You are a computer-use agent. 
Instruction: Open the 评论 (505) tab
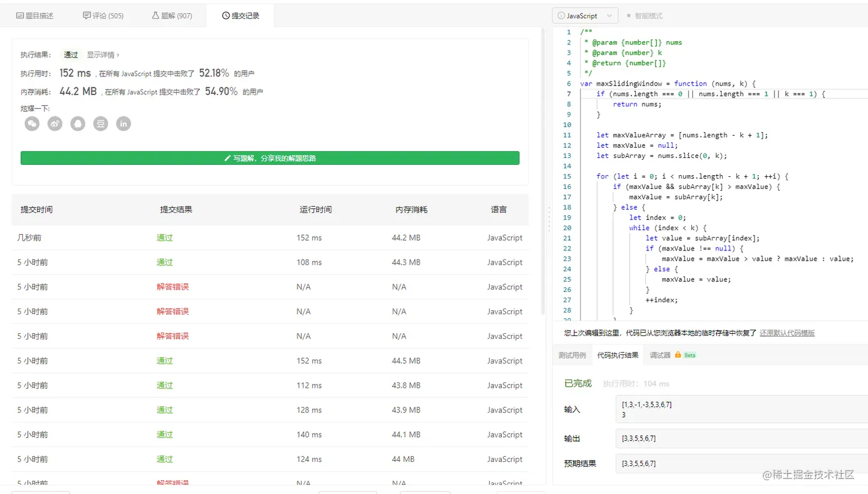pos(103,16)
